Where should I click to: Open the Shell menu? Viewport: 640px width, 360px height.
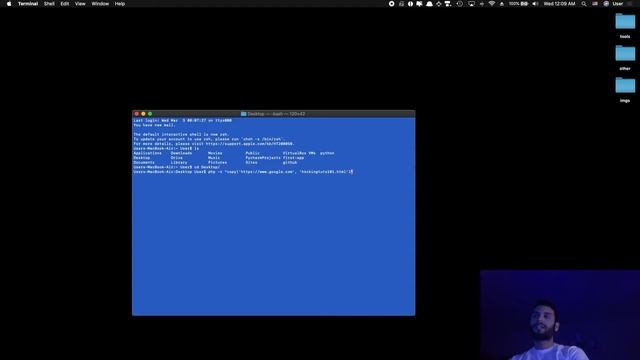click(x=49, y=4)
